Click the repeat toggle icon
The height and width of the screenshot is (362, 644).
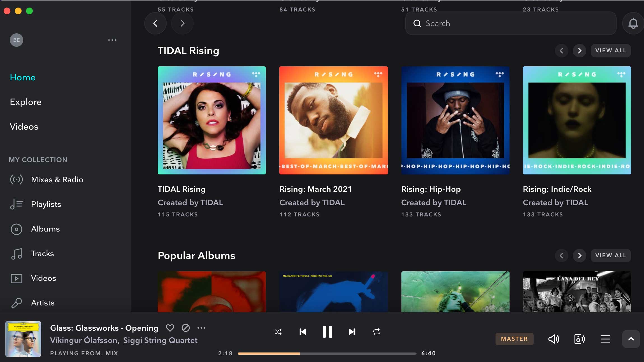pos(377,331)
